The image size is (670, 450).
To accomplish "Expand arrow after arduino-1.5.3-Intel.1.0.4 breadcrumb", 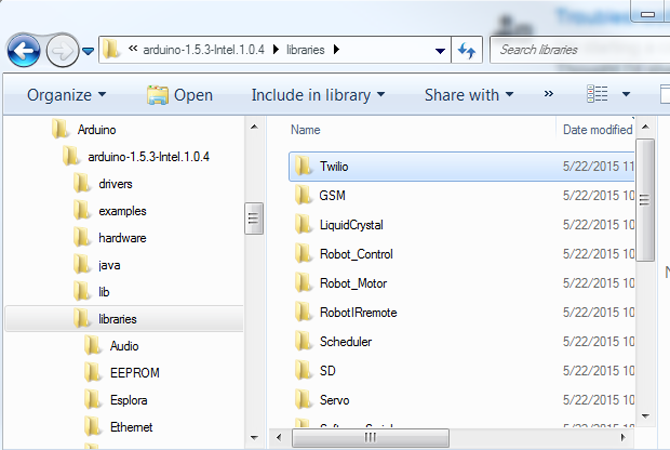I will (276, 50).
